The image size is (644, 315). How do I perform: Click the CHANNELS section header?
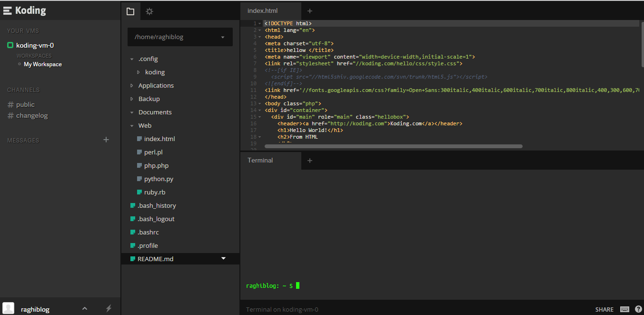point(23,90)
